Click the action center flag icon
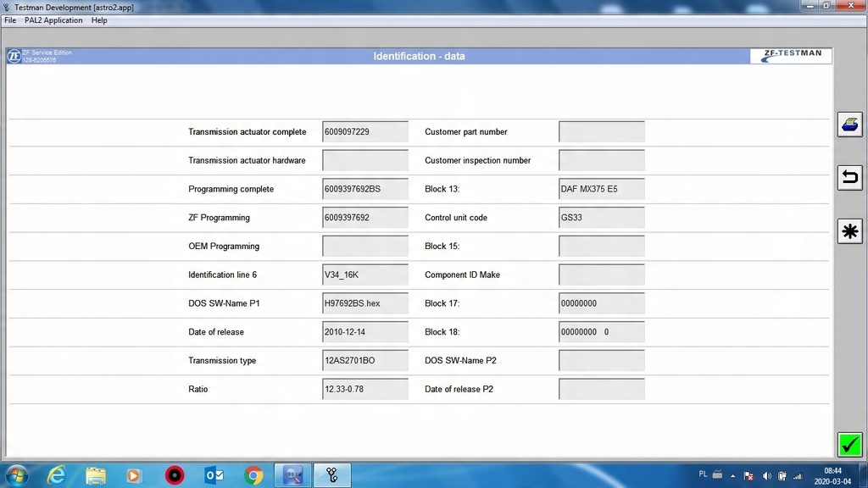The image size is (868, 488). coord(748,476)
